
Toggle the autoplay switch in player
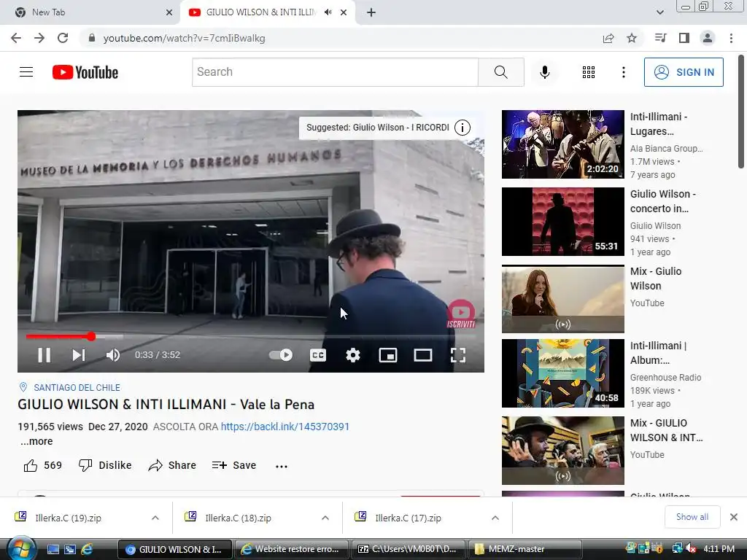281,355
